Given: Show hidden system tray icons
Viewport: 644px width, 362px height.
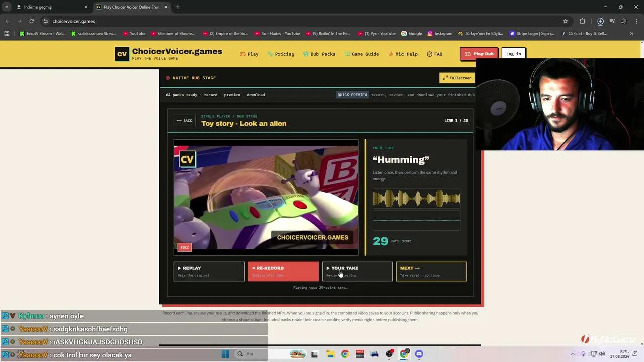Looking at the screenshot, I should (572, 354).
